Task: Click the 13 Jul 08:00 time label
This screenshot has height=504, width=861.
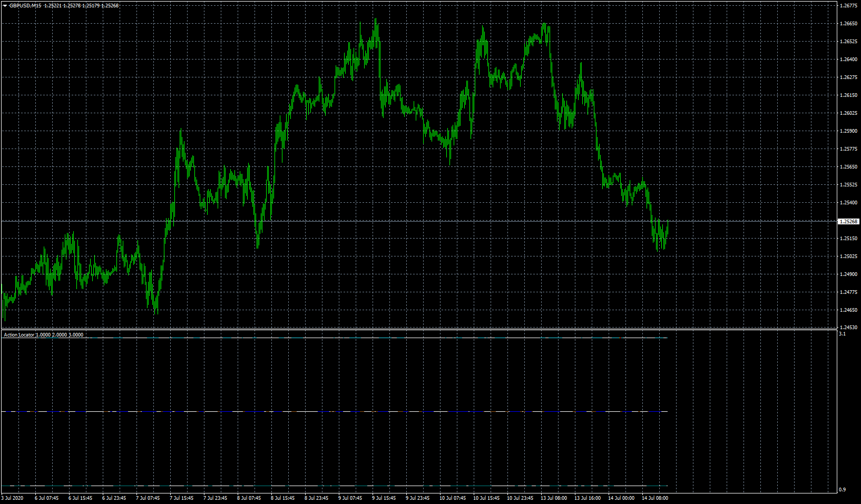Action: [x=554, y=498]
